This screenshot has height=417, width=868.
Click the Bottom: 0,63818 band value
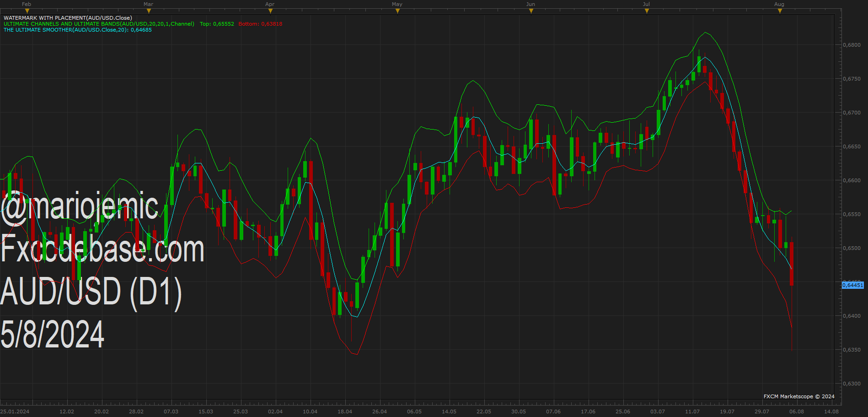pos(260,24)
